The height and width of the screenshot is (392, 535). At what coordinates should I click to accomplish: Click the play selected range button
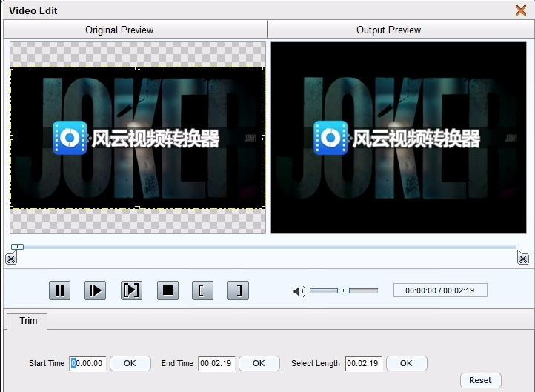tap(131, 290)
